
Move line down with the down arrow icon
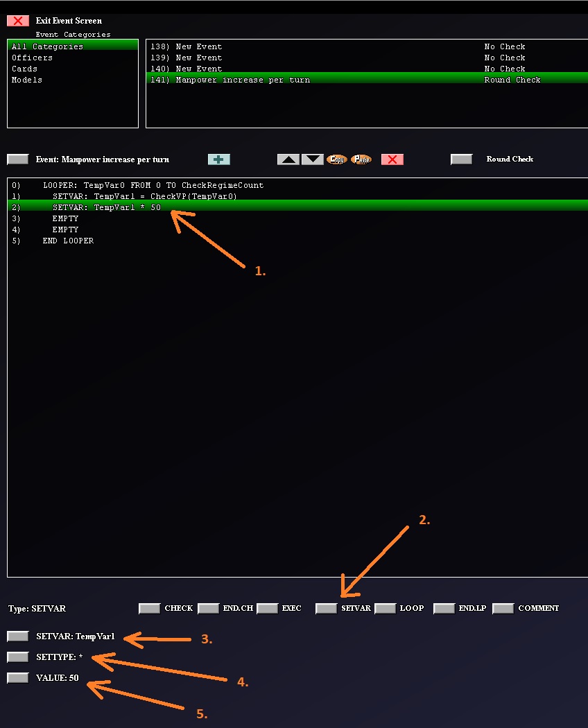click(x=313, y=159)
